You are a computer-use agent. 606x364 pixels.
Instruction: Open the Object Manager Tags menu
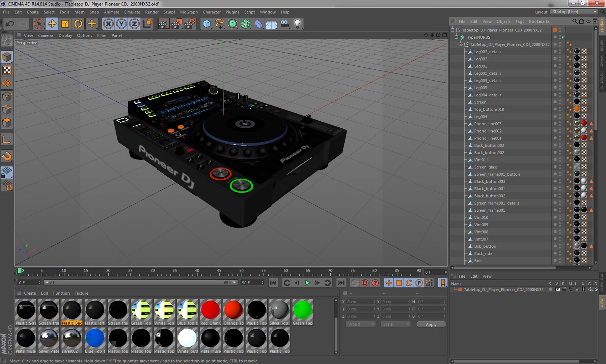[520, 21]
